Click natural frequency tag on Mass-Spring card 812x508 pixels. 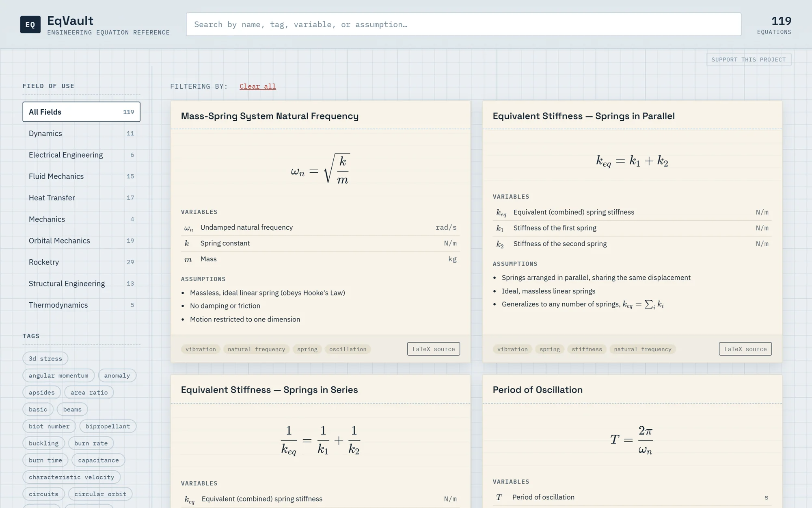click(x=257, y=349)
